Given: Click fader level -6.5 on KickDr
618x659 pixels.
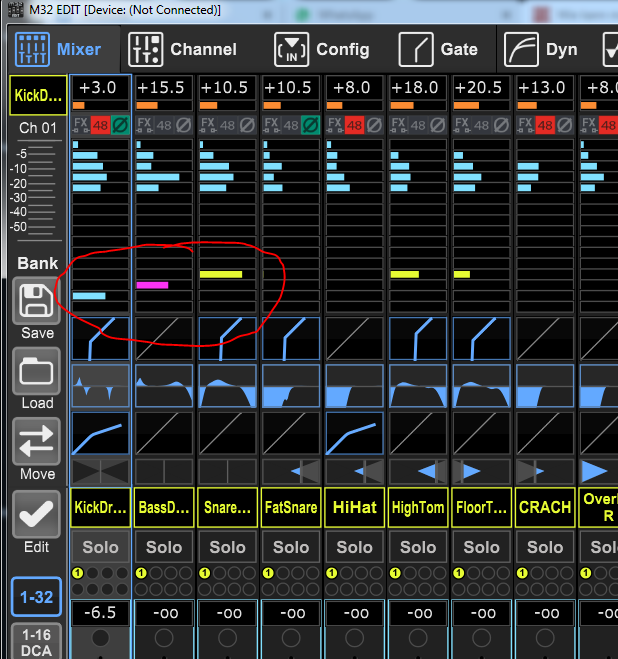Looking at the screenshot, I should coord(100,613).
